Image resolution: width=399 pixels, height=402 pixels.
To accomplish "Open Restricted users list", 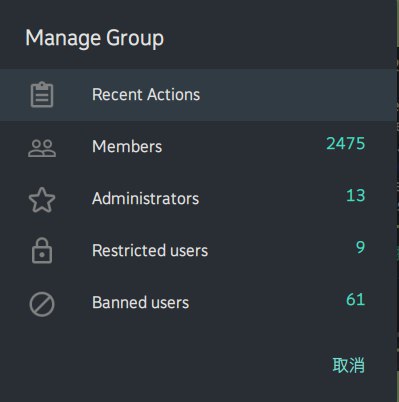I will [x=150, y=251].
